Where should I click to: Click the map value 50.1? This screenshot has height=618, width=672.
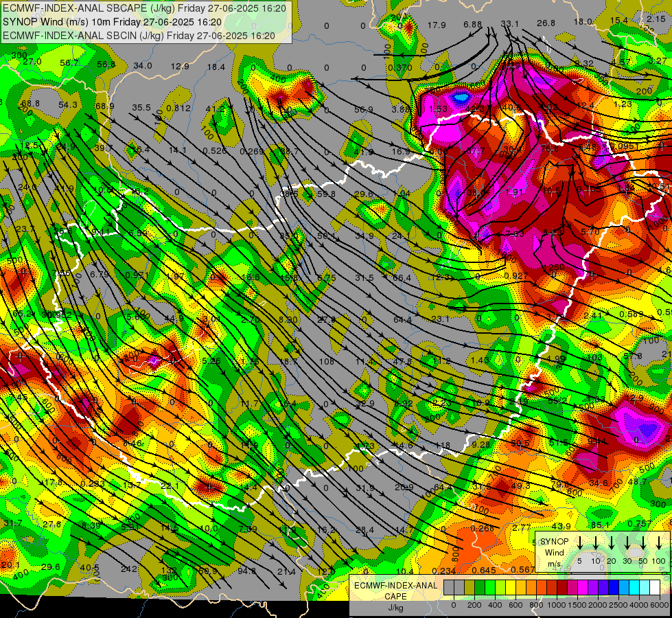[x=326, y=236]
